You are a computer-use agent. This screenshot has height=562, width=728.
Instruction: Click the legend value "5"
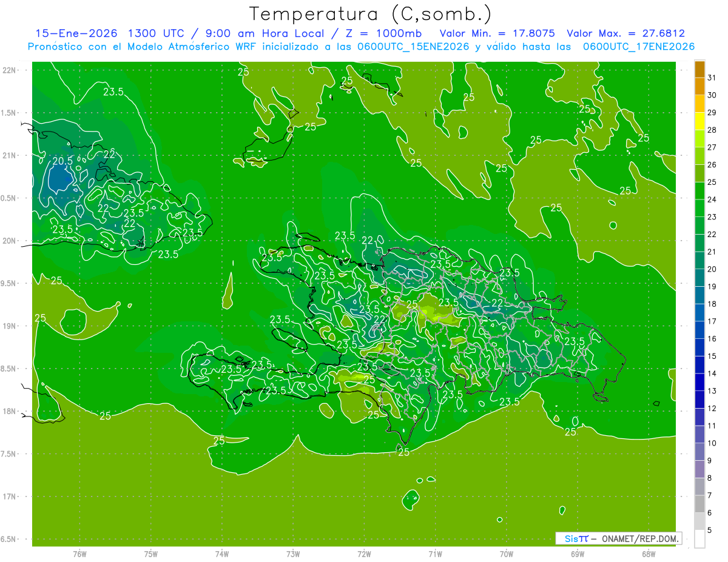[710, 530]
